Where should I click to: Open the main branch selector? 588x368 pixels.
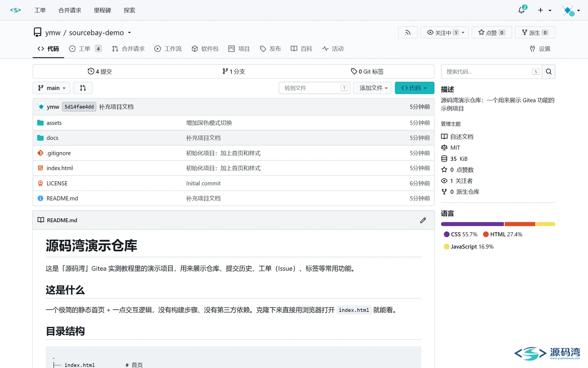click(51, 88)
